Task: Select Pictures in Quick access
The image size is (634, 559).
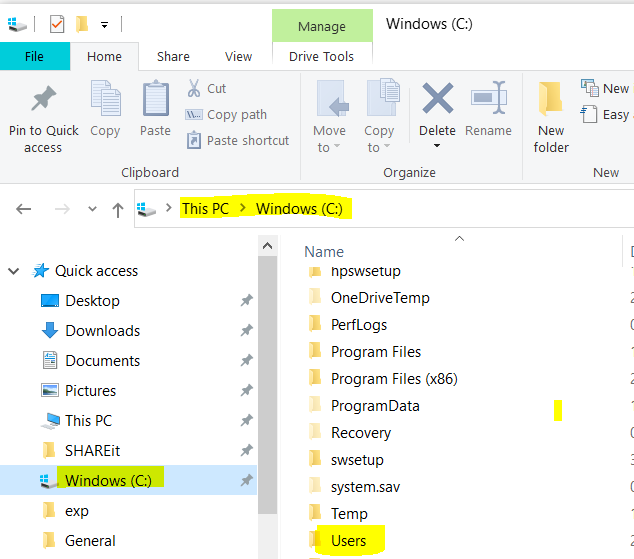Action: (x=90, y=390)
